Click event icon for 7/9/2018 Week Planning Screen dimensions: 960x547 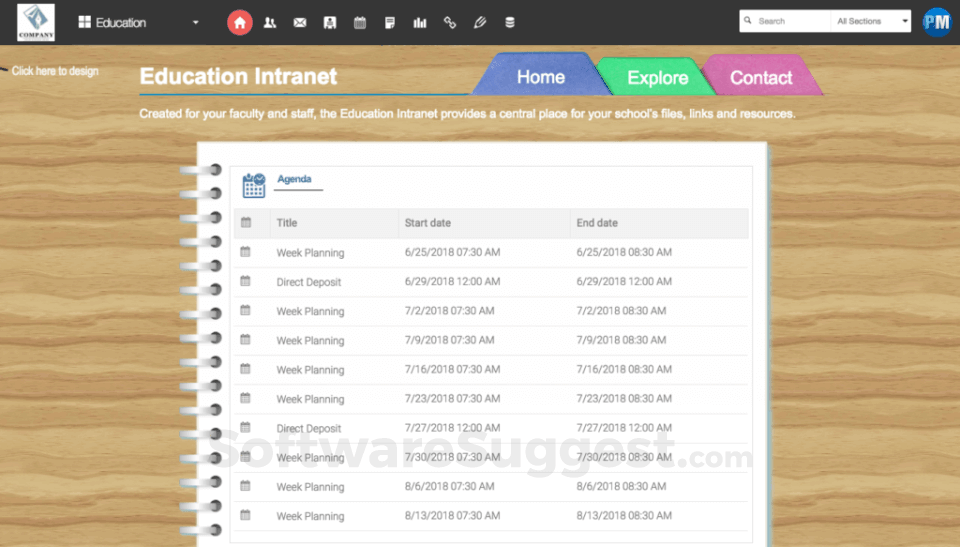(x=246, y=339)
